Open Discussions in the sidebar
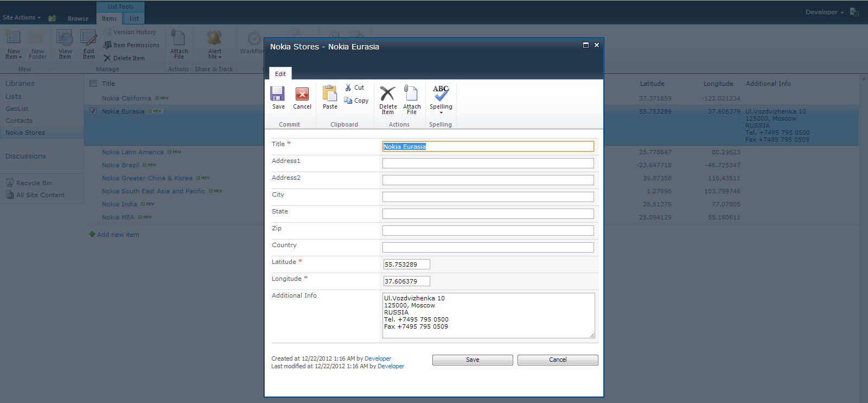This screenshot has height=403, width=868. point(25,156)
